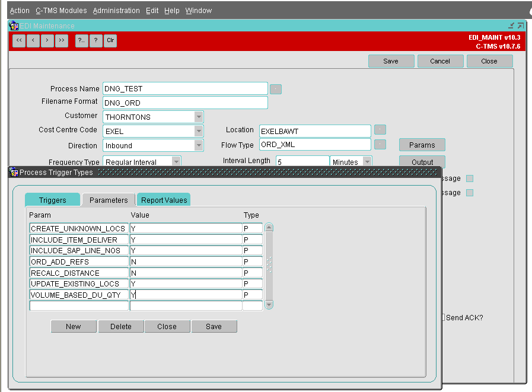532x392 pixels.
Task: Select the RECALC_DISTANCE param cell
Action: click(x=79, y=273)
